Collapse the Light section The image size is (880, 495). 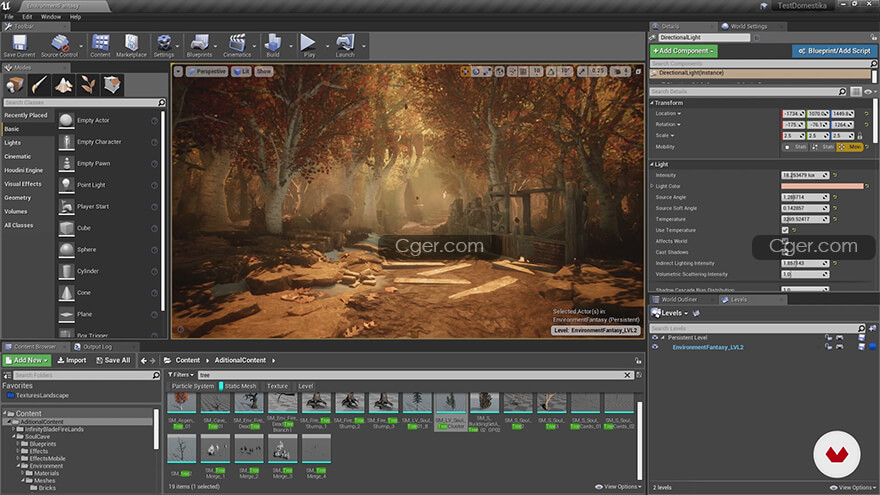click(652, 164)
